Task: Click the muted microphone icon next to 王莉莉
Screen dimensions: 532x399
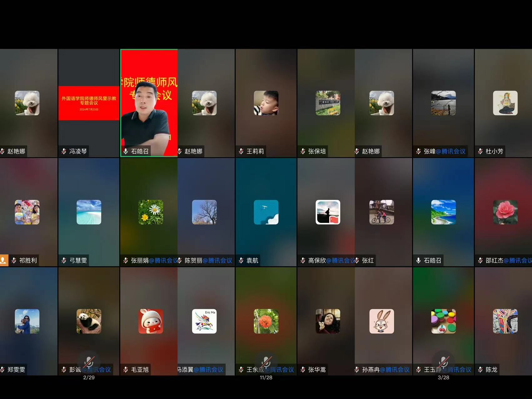Action: pyautogui.click(x=241, y=151)
